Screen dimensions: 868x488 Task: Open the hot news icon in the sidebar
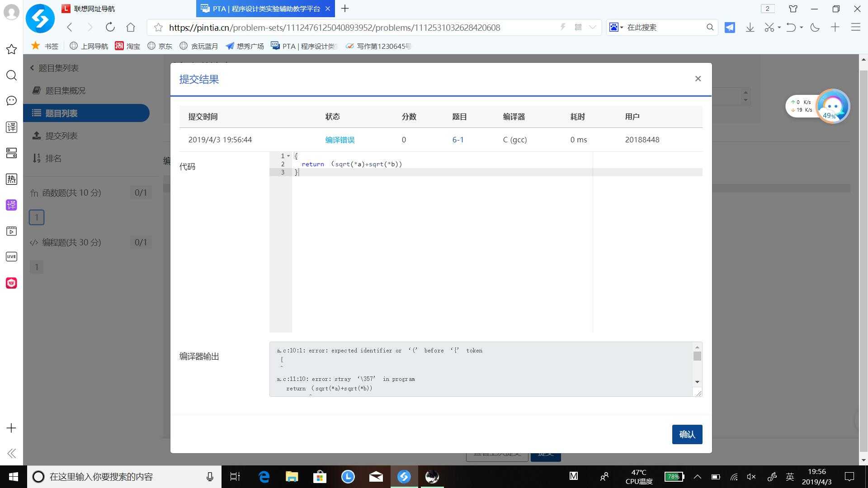(11, 179)
